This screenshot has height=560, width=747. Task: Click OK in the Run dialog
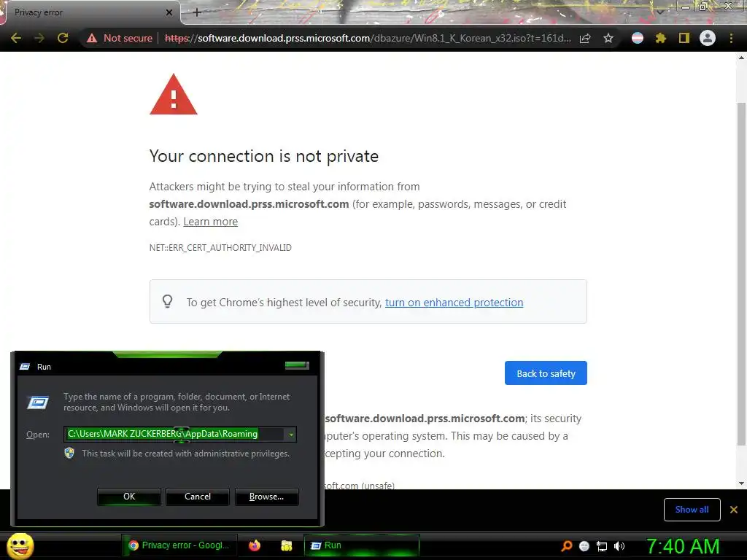(129, 497)
